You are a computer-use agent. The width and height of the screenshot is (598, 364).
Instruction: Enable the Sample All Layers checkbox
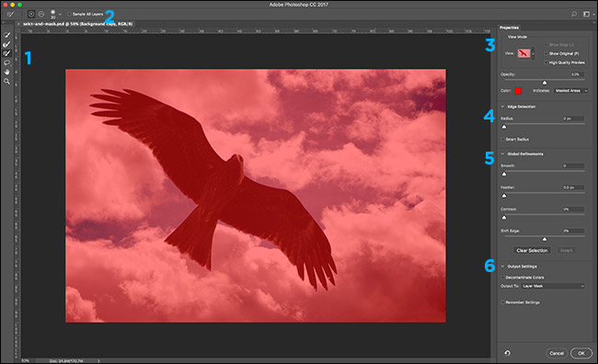pos(69,14)
